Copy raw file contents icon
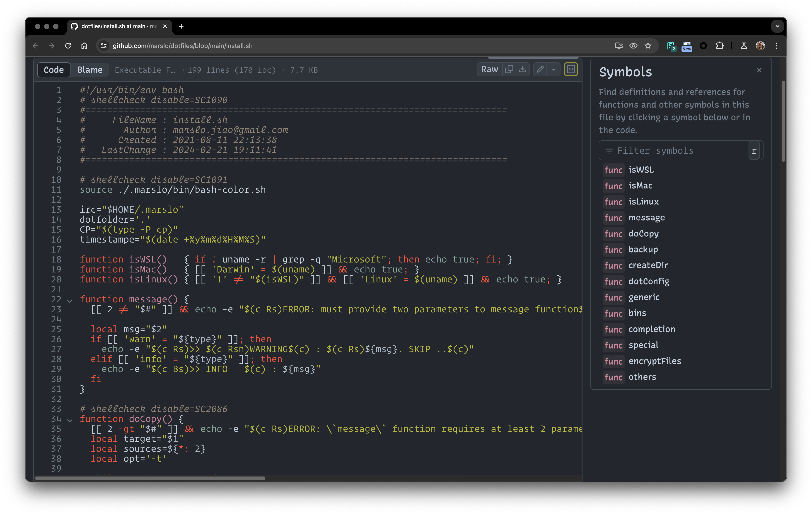Image resolution: width=812 pixels, height=515 pixels. pos(509,70)
